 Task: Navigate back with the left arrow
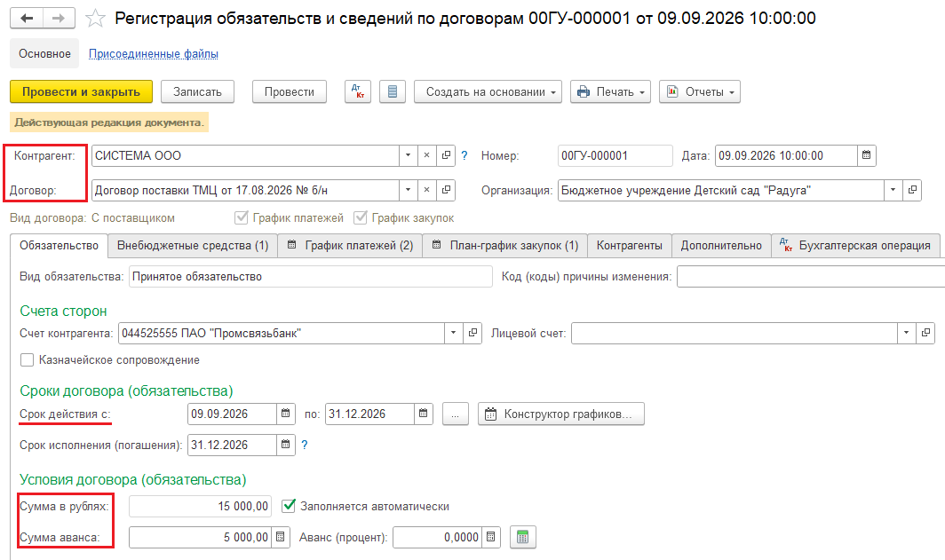[27, 18]
